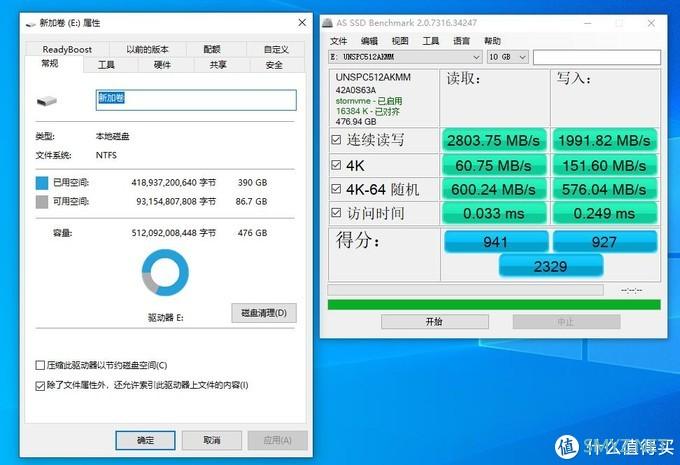Open the 10 GB test size dropdown

pos(507,57)
